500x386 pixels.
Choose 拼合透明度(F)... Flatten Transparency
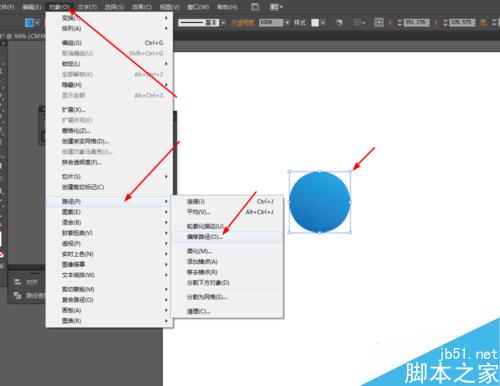109,162
